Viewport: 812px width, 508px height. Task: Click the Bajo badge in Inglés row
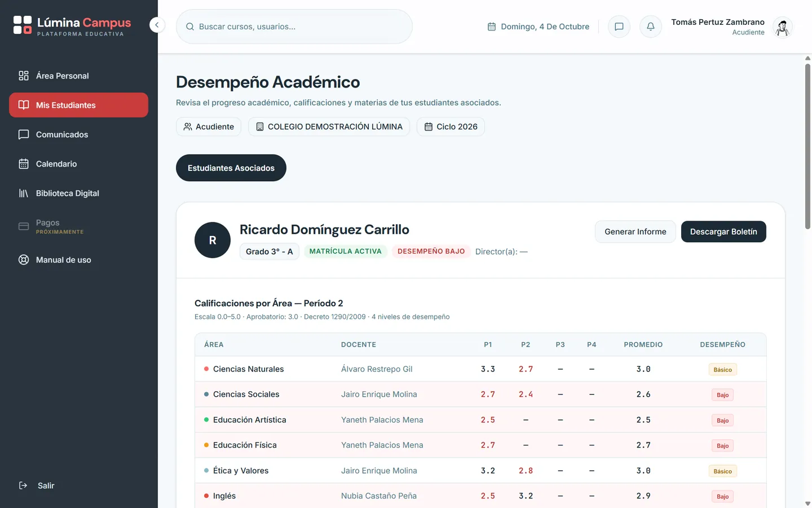(723, 497)
